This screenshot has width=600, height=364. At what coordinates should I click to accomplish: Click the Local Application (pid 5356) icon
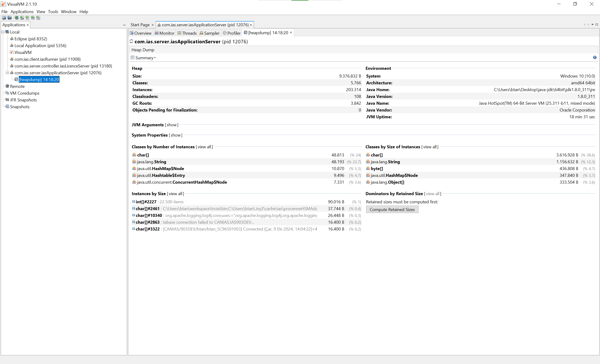click(x=12, y=45)
